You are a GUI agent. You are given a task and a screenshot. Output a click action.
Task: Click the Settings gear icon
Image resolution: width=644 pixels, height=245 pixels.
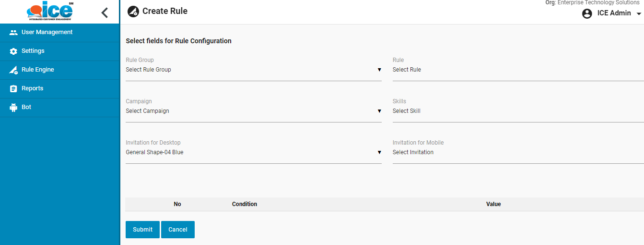13,51
